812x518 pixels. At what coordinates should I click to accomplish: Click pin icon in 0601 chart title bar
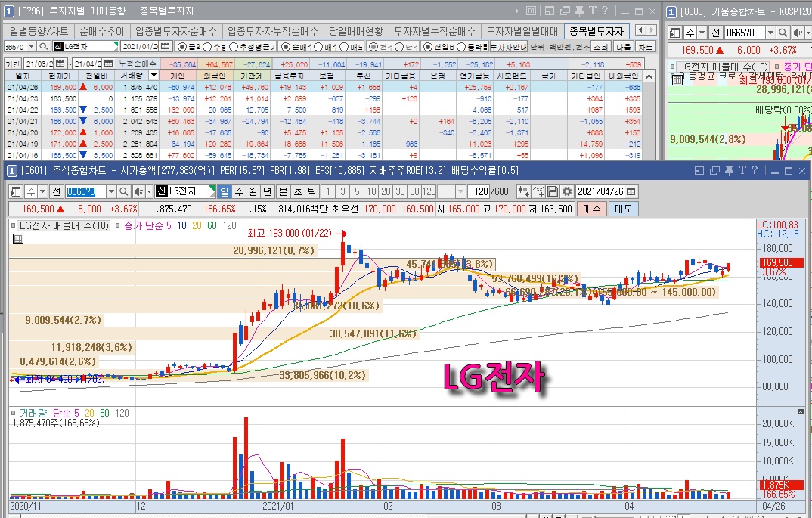729,170
